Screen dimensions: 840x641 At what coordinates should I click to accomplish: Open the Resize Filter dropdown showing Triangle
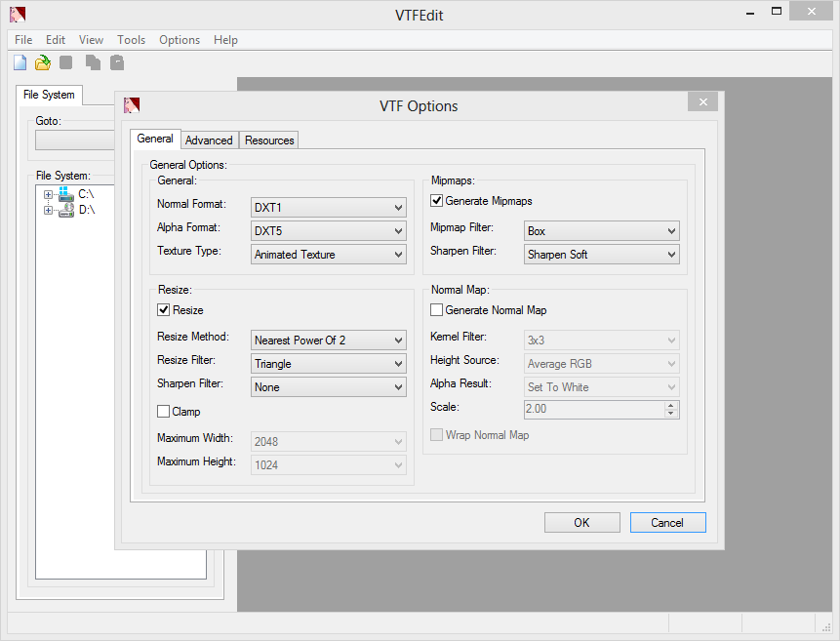click(329, 364)
